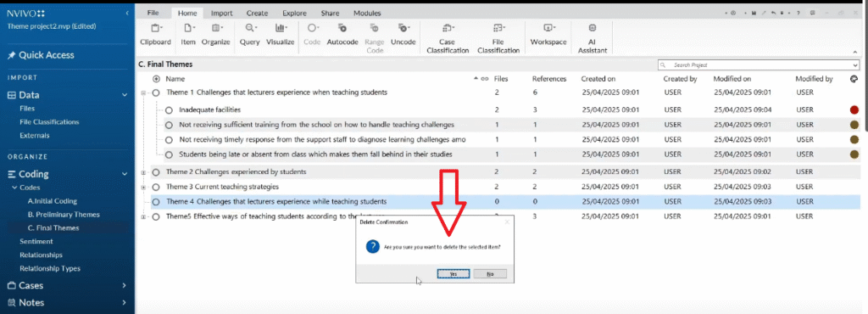Image resolution: width=868 pixels, height=314 pixels.
Task: Select the Uncode tool
Action: click(x=403, y=34)
